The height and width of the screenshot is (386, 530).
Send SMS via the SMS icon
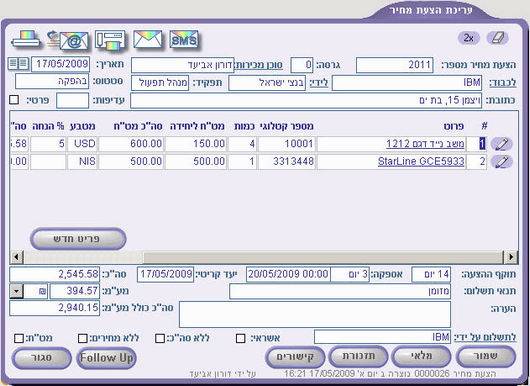coord(184,40)
